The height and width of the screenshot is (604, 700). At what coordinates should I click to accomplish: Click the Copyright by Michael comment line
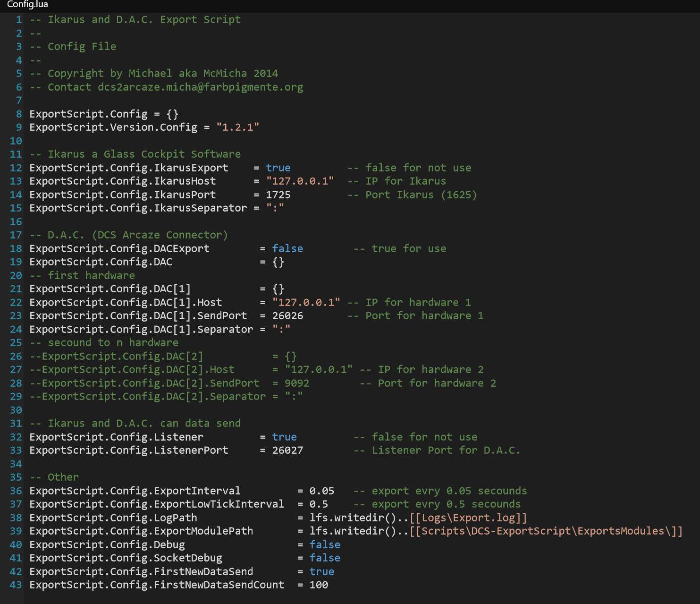click(x=154, y=74)
